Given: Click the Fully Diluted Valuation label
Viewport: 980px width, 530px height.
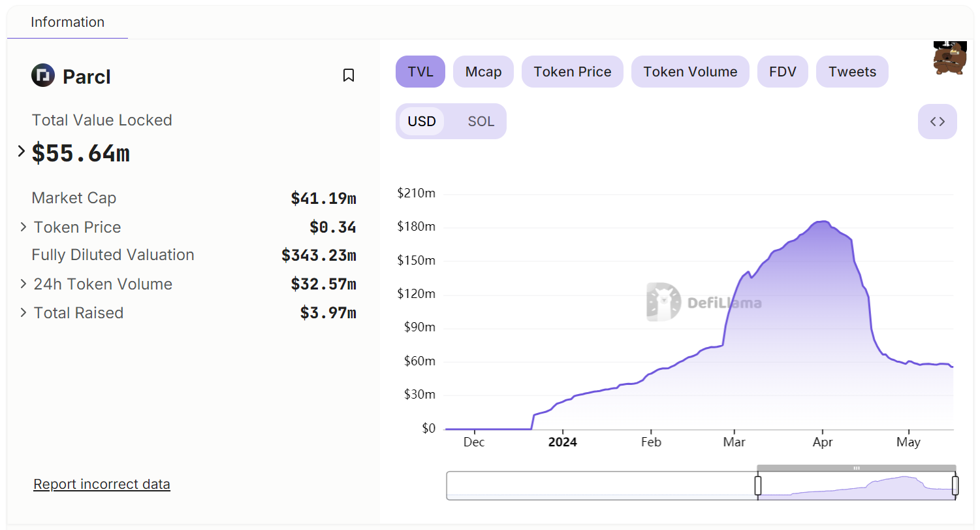Looking at the screenshot, I should (x=113, y=255).
